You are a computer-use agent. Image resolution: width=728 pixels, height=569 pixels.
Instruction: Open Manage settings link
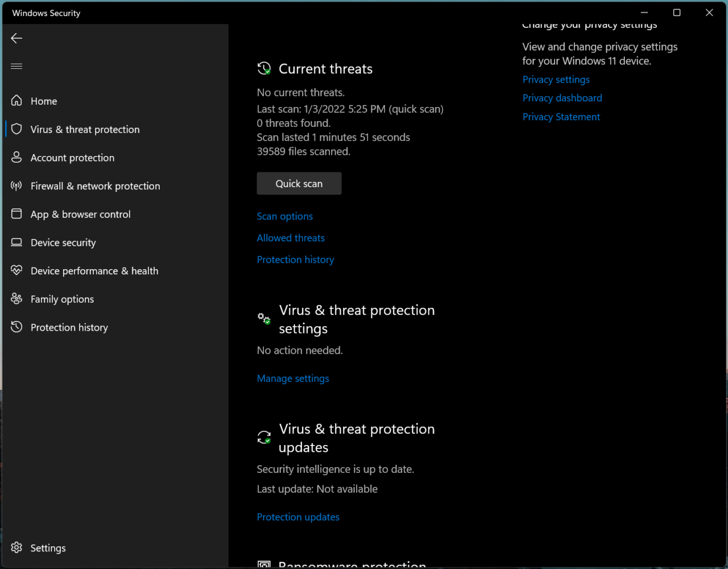point(293,378)
